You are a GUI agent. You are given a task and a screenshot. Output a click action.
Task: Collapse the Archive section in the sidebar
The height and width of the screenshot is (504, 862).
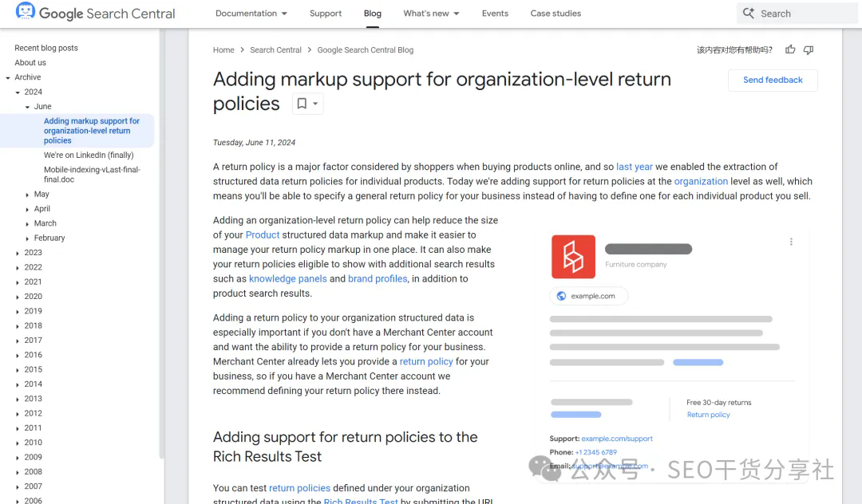tap(8, 77)
